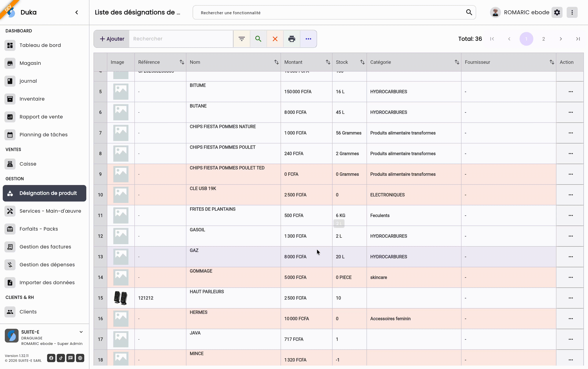Click the Ajouter button
Image resolution: width=588 pixels, height=369 pixels.
click(112, 39)
